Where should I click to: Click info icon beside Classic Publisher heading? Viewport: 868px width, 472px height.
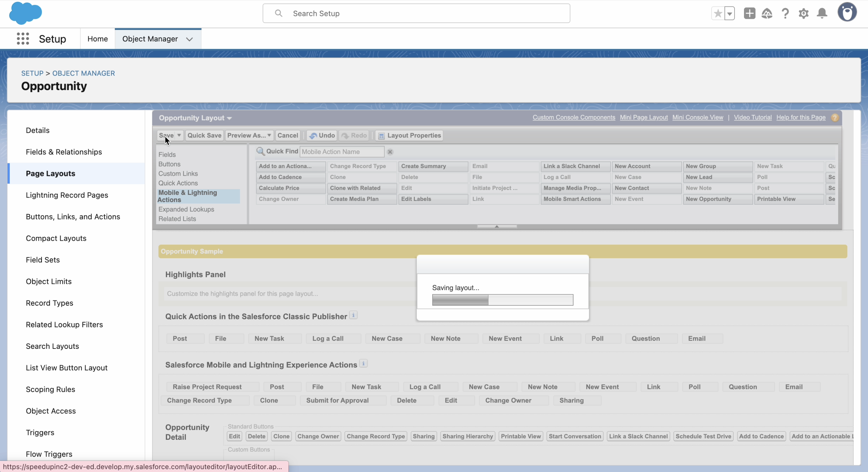coord(353,315)
